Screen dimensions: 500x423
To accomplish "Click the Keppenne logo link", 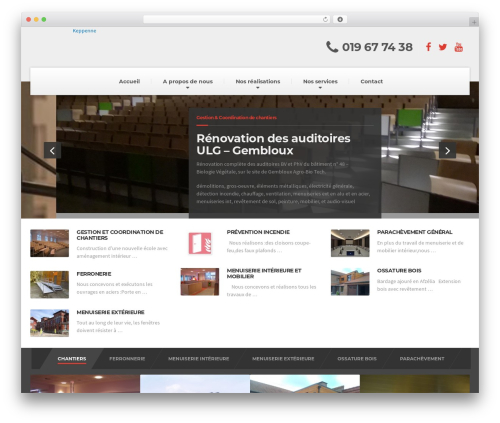I will point(84,31).
